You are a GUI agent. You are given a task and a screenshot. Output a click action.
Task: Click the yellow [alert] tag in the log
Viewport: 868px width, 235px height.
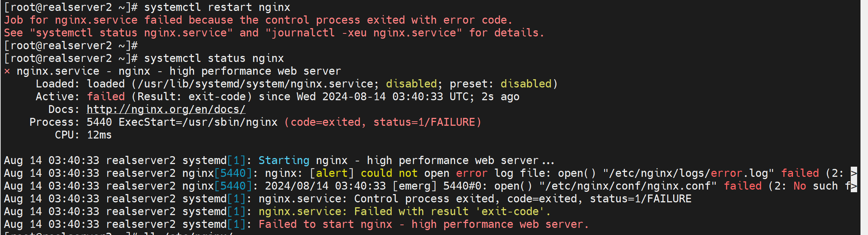click(332, 173)
